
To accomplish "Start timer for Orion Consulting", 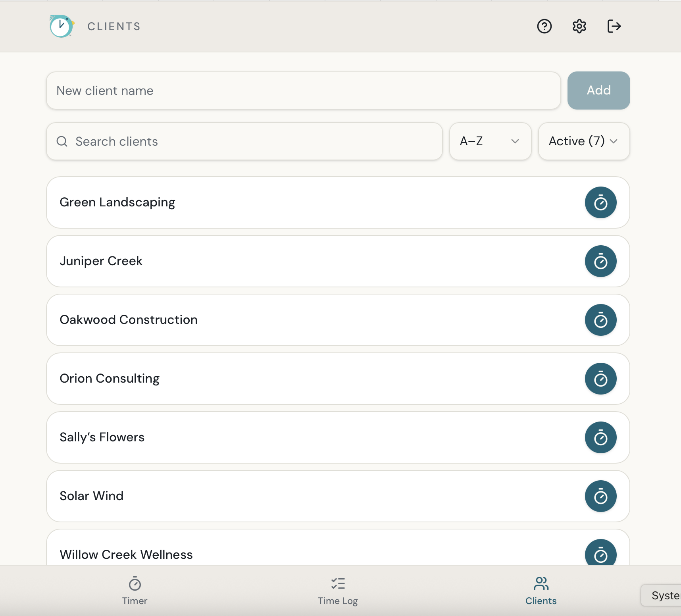I will click(x=601, y=379).
